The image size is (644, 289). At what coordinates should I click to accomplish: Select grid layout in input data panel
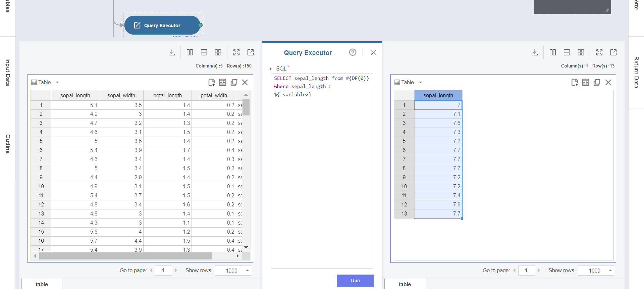218,52
